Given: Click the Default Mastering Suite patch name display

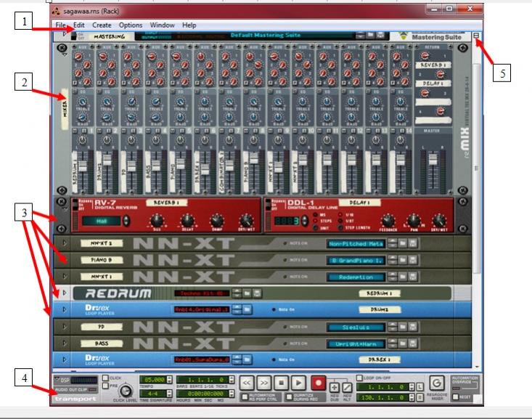Looking at the screenshot, I should 266,36.
